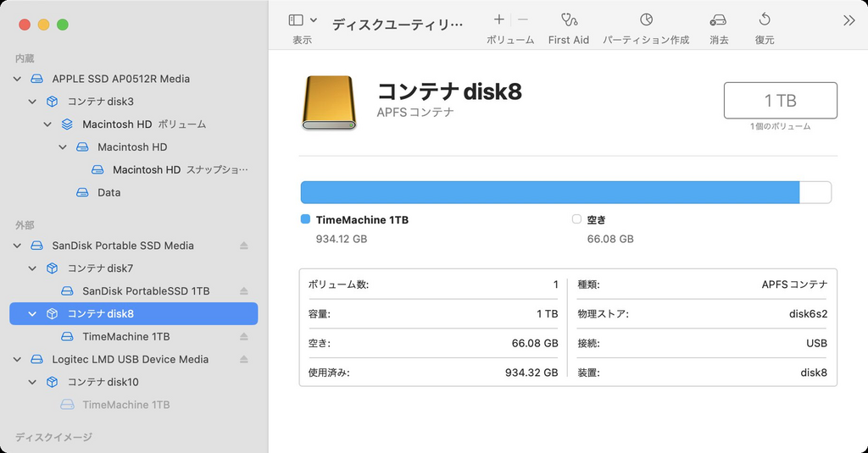Click the 66.08 GB legend value
This screenshot has width=868, height=453.
point(610,239)
